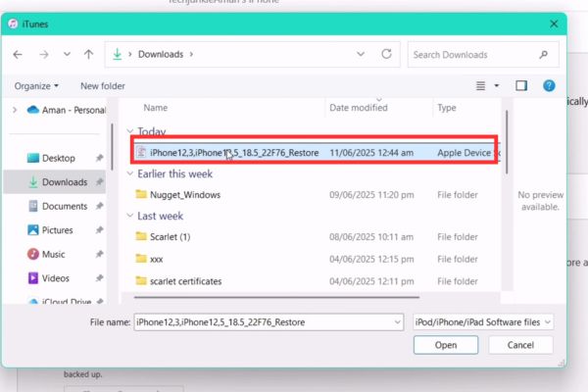The image size is (588, 392).
Task: Click the pin icon next to Pictures
Action: [x=99, y=230]
